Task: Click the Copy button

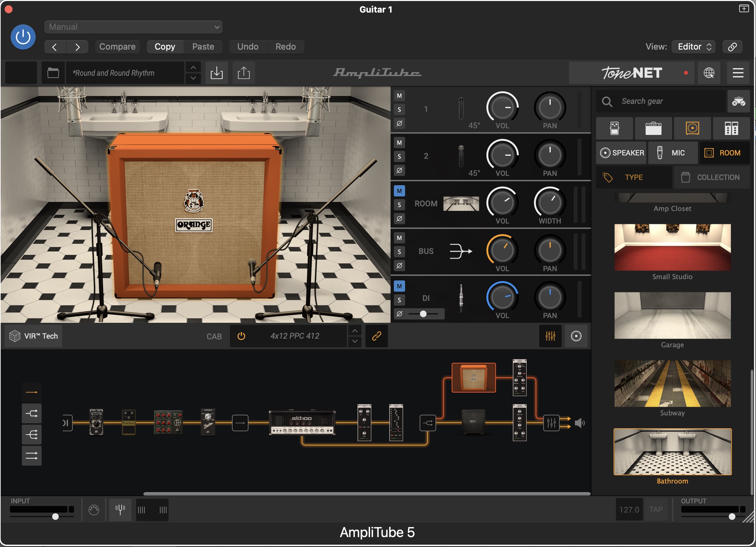Action: point(165,47)
